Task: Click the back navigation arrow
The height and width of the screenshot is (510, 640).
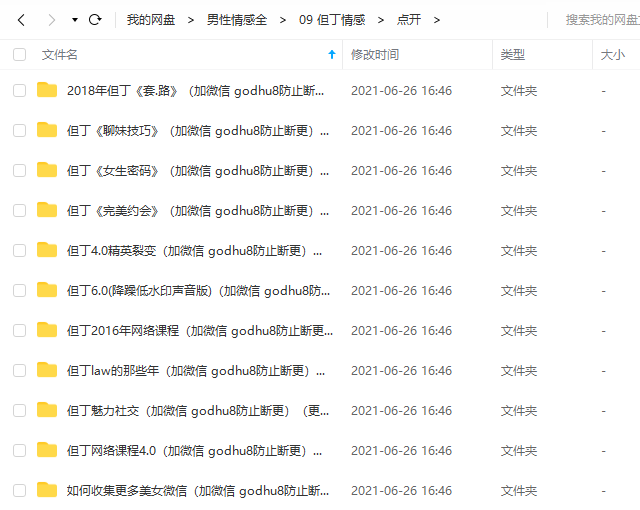Action: [x=21, y=20]
